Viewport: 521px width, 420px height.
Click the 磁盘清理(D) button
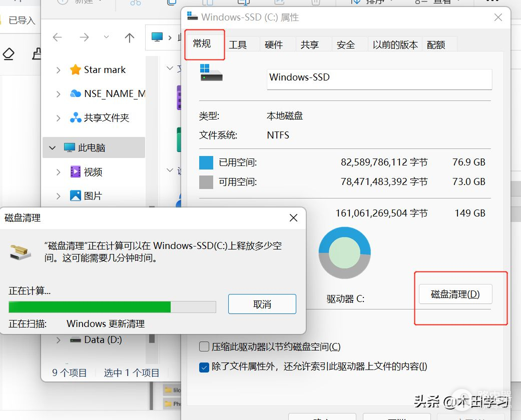click(455, 294)
